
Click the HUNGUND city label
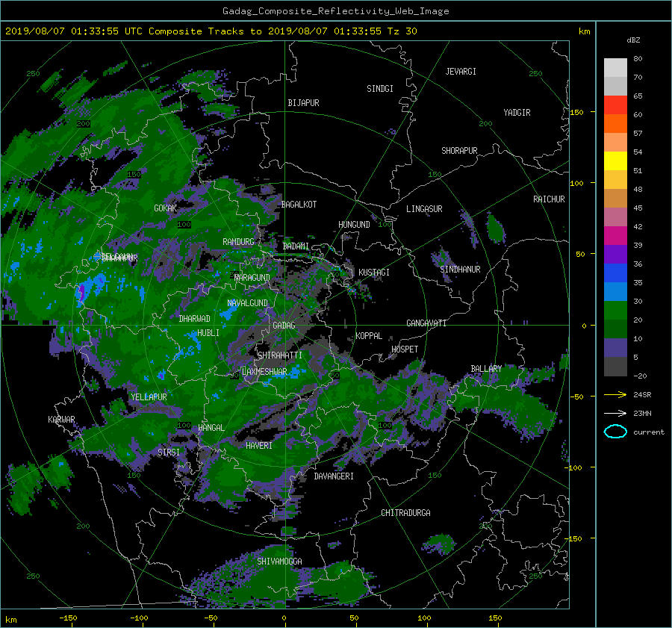click(354, 225)
